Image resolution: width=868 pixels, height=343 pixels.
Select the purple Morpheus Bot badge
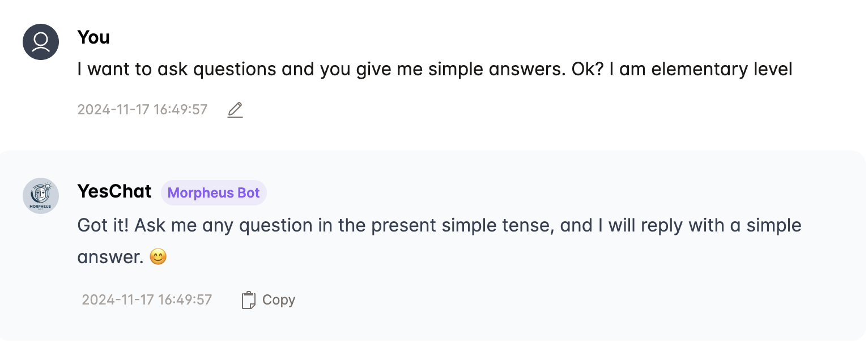pyautogui.click(x=214, y=193)
